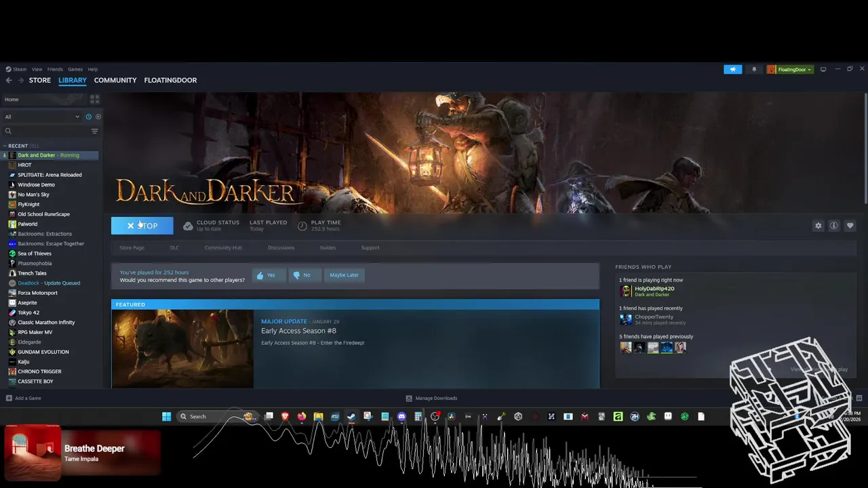Viewport: 868px width, 488px height.
Task: Select Palworld in library list
Action: (27, 224)
